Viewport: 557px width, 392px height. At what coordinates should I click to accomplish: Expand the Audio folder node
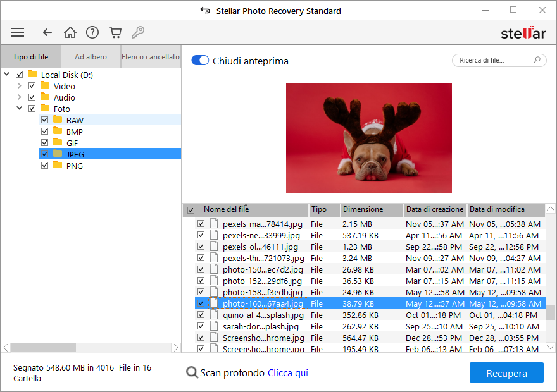(x=19, y=97)
